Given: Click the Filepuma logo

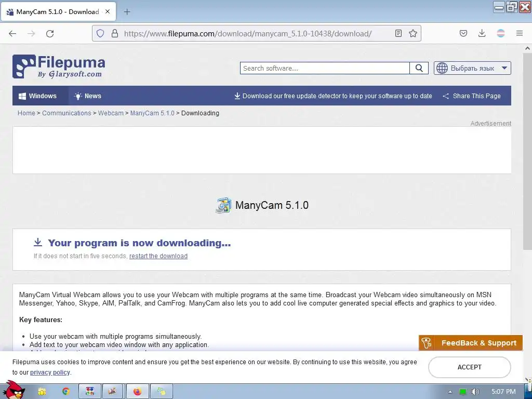Looking at the screenshot, I should click(x=59, y=66).
